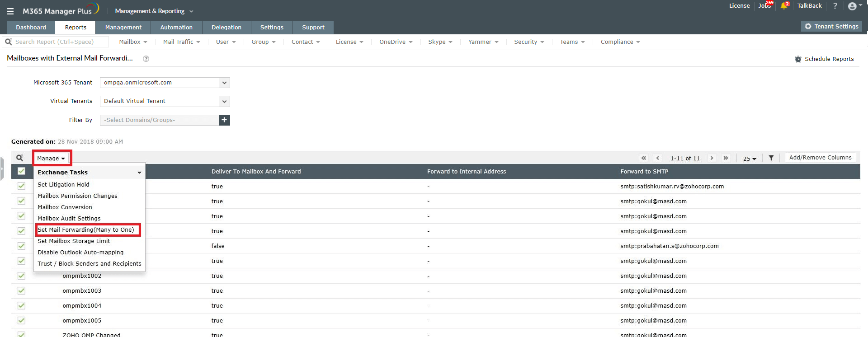Choose Disable Outlook Auto-mapping option
This screenshot has height=337, width=868.
(x=80, y=253)
